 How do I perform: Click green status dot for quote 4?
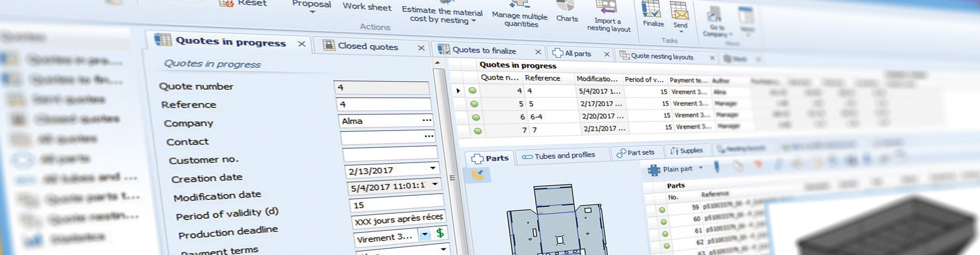(x=472, y=91)
